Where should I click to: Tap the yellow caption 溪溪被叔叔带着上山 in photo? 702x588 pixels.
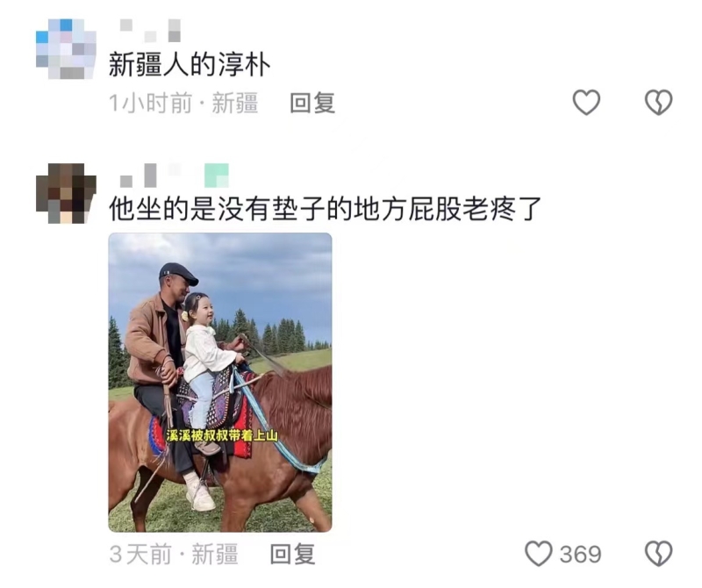(x=222, y=435)
